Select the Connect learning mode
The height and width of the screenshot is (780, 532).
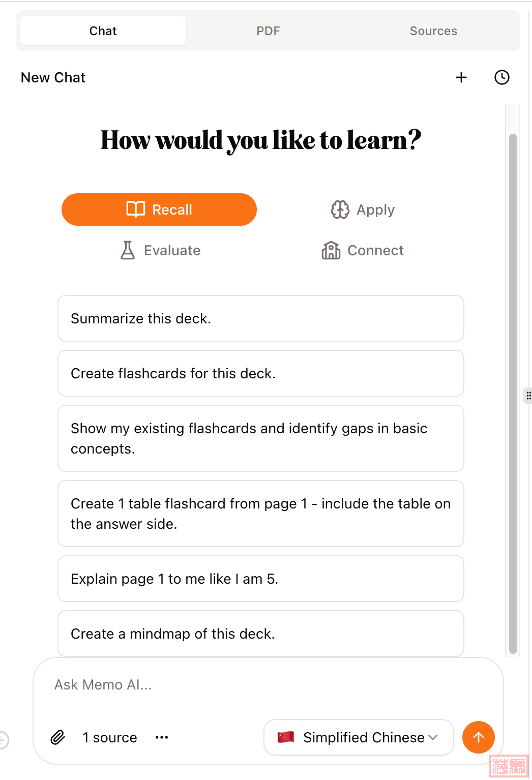(x=363, y=250)
